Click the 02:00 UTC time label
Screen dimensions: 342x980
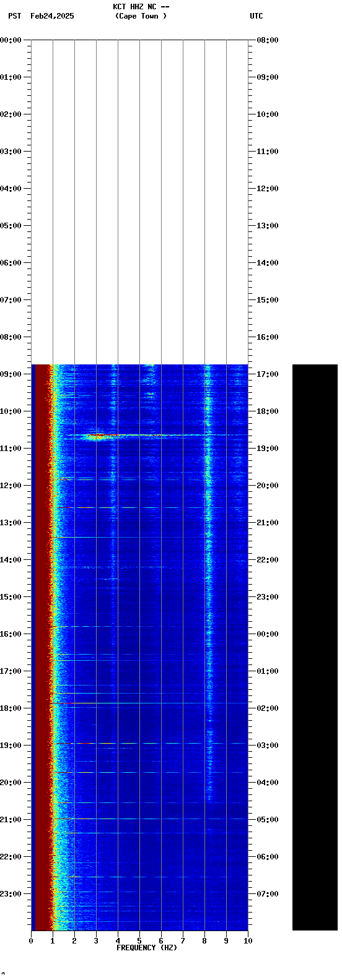(x=268, y=708)
